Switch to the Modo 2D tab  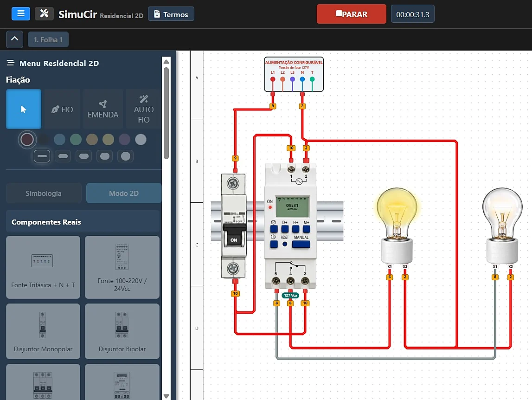[x=124, y=193]
